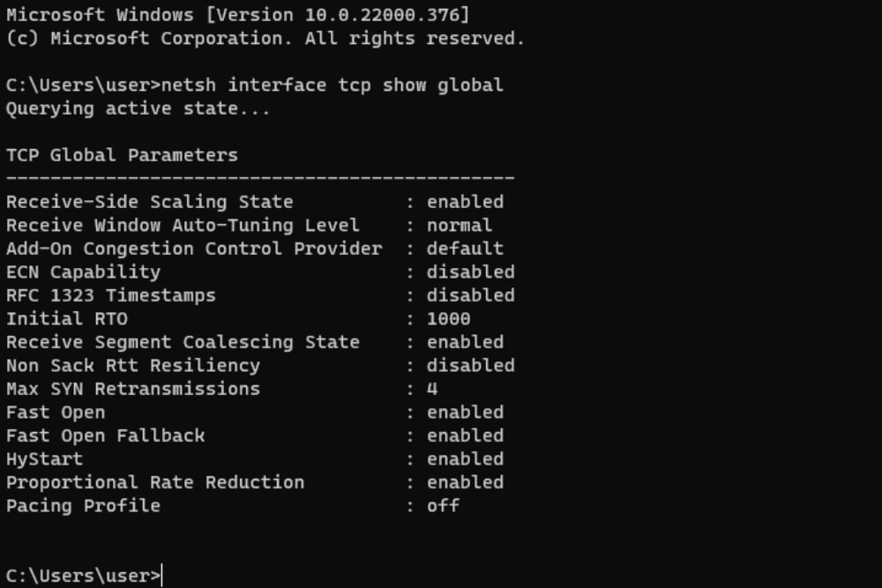Screen dimensions: 882x588
Task: Click the HyStart enabled value
Action: pyautogui.click(x=465, y=459)
